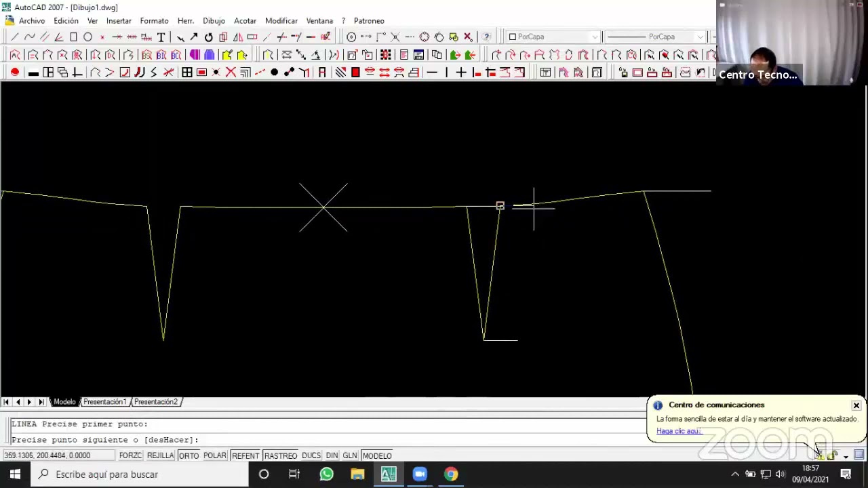Open the Archivo menu
Screen dimensions: 868x488
tap(32, 21)
